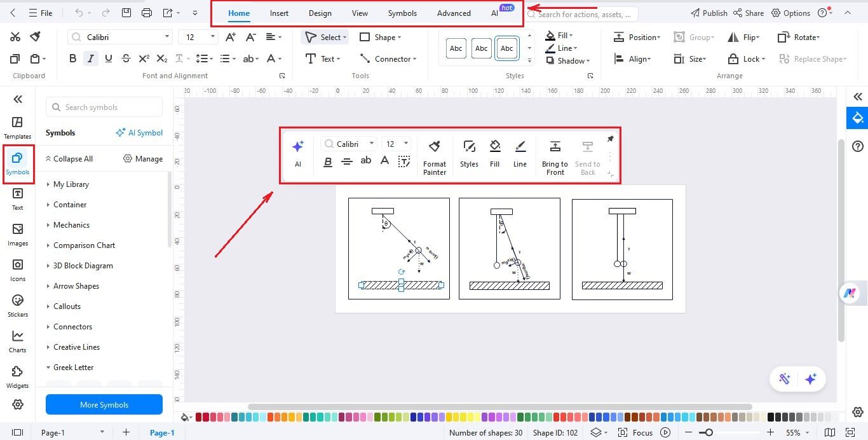Open the Widgets sidebar panel
Image resolution: width=868 pixels, height=440 pixels.
tap(17, 376)
